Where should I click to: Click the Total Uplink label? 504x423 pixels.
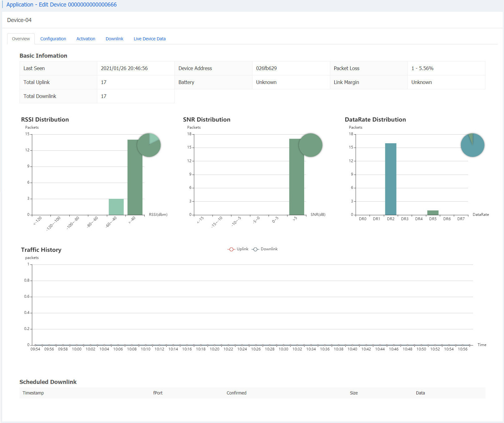tap(37, 82)
